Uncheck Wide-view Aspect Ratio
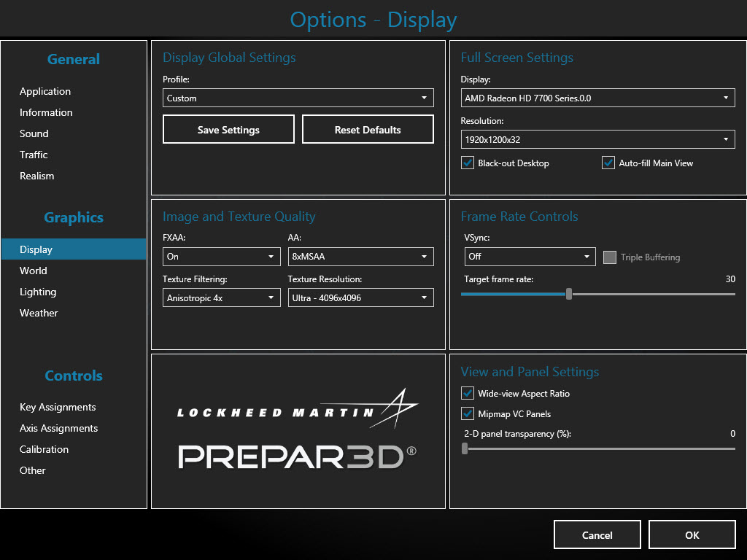 [468, 394]
